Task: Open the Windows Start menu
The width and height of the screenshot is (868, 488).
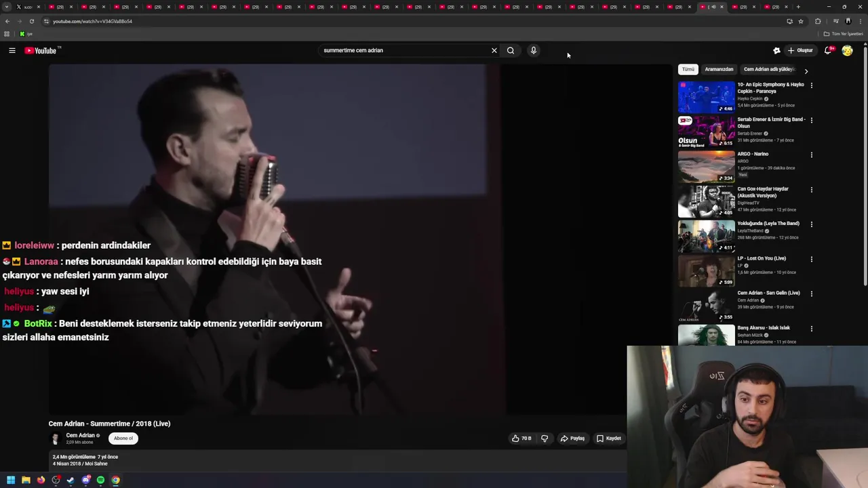Action: pos(11,480)
